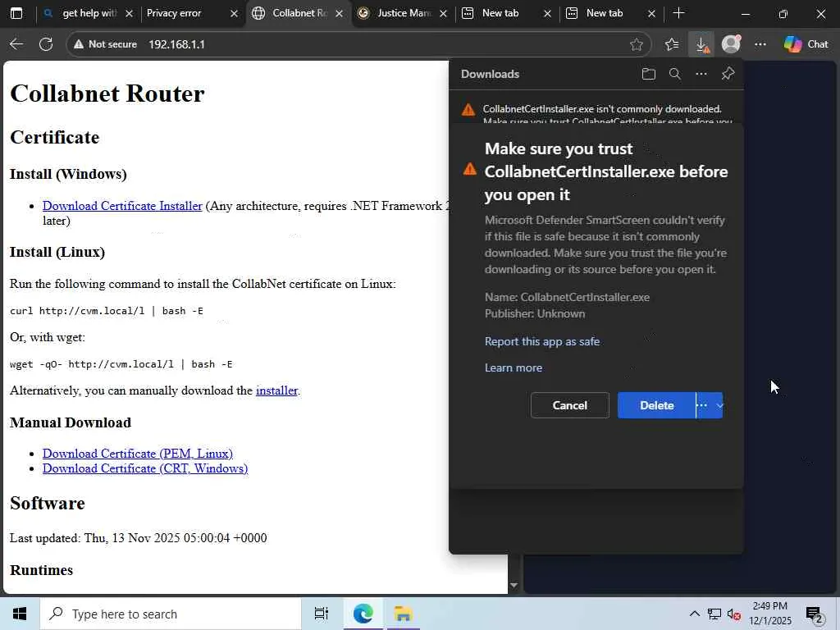The height and width of the screenshot is (630, 840).
Task: Click Report this app as safe
Action: [542, 341]
